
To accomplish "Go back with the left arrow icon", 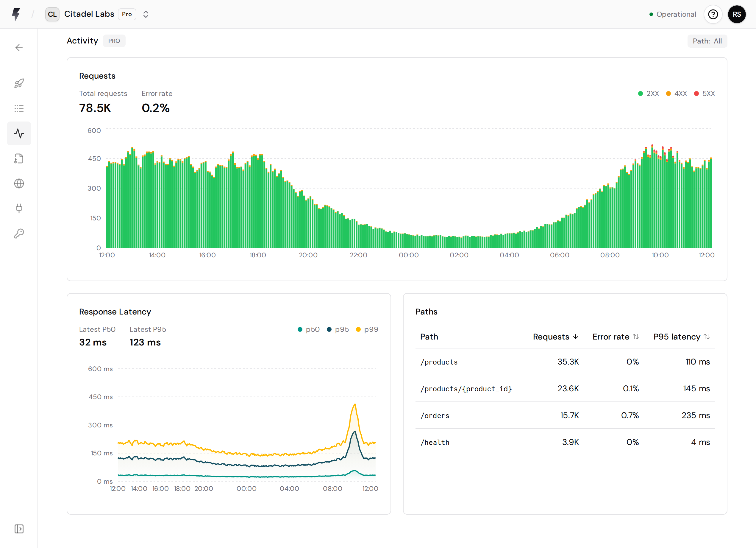I will click(x=19, y=48).
